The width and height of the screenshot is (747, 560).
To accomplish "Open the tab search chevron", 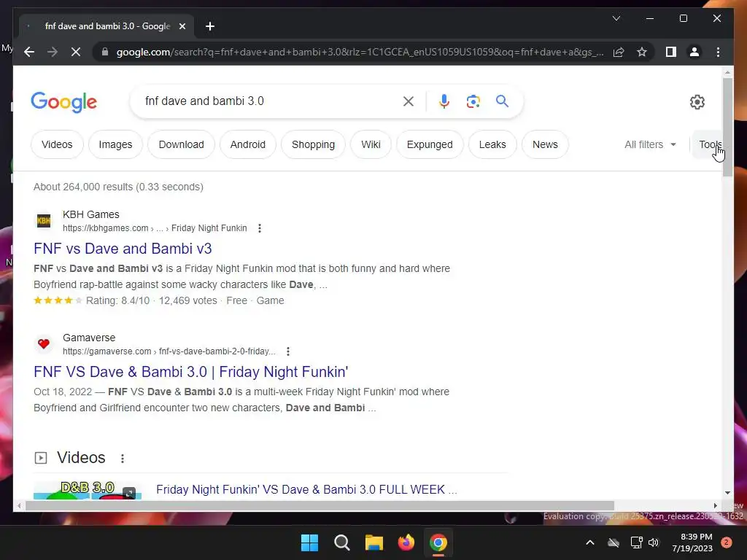I will (616, 18).
